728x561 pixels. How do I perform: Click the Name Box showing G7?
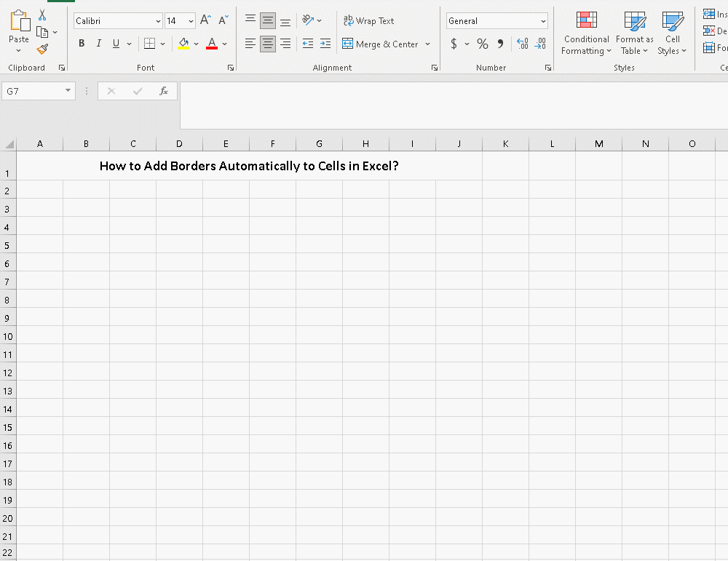coord(33,91)
